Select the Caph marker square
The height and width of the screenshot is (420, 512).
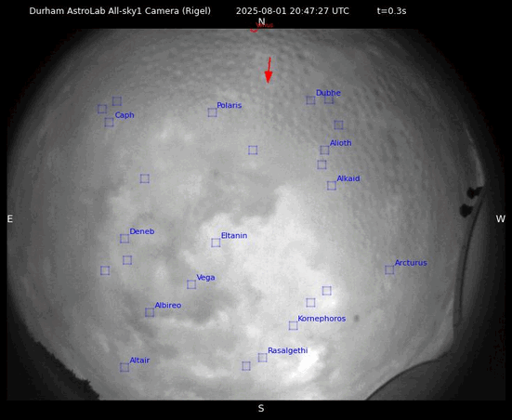click(109, 122)
